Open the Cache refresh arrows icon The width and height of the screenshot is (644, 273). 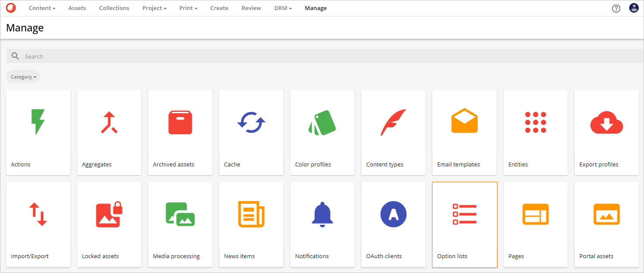point(251,122)
